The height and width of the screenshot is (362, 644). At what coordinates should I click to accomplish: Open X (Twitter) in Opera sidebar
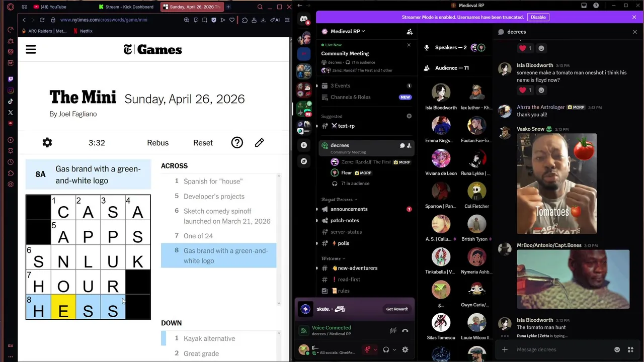coord(11,113)
